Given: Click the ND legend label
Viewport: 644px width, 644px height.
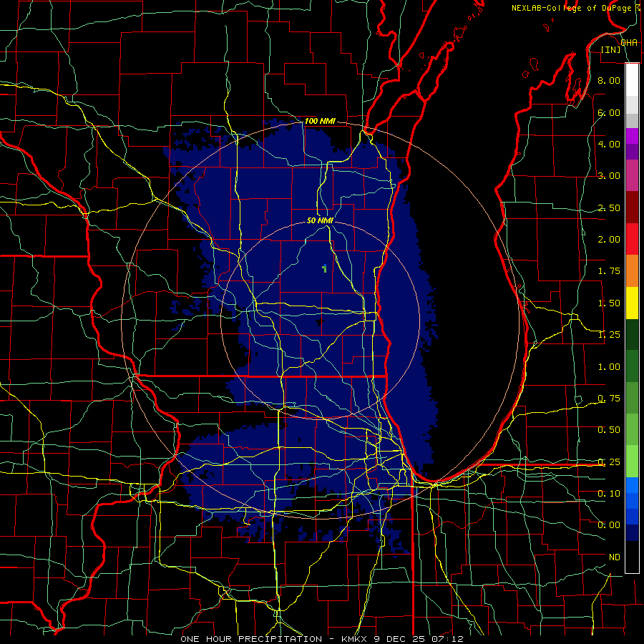Looking at the screenshot, I should click(615, 557).
